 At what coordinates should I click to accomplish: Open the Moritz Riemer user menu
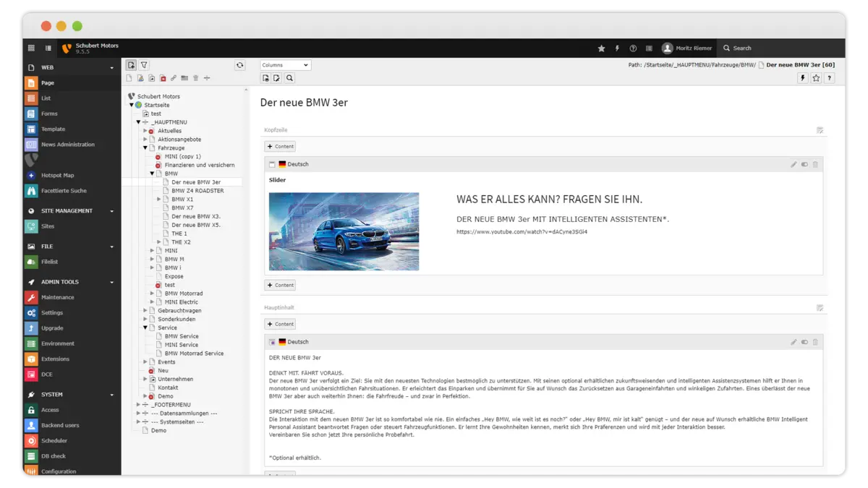click(x=686, y=48)
